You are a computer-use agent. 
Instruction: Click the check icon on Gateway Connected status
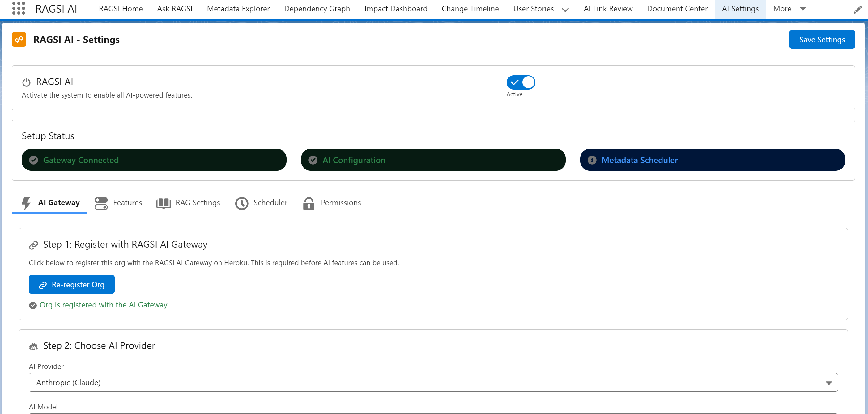click(33, 160)
